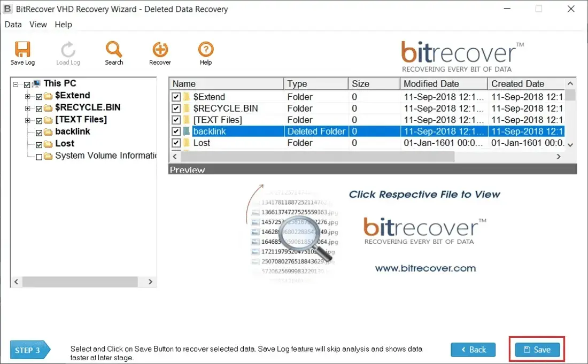Click the file list horizontal scrollbar thumb
Screen dimensions: 588x364
coord(318,156)
